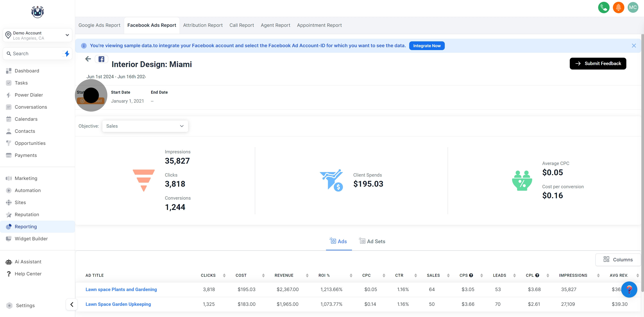Open the Objective Sales dropdown
The width and height of the screenshot is (644, 317).
pos(145,126)
